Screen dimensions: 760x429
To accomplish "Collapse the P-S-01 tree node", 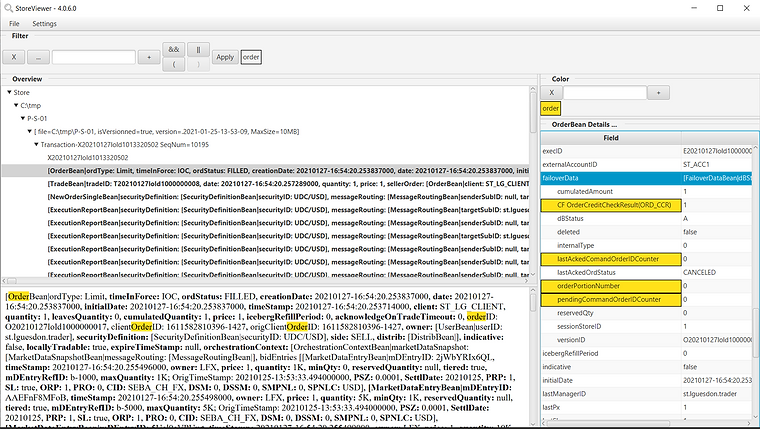I will pyautogui.click(x=23, y=118).
